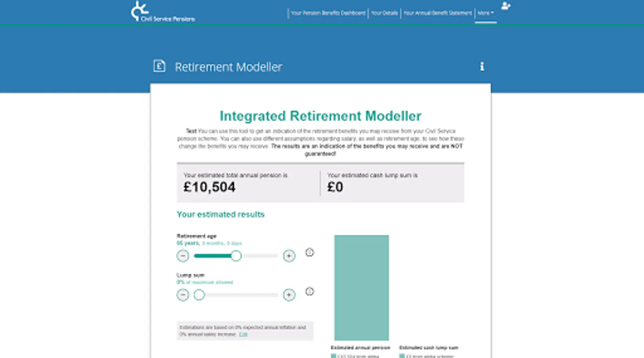Go to Your Details page
The width and height of the screenshot is (644, 358).
click(384, 13)
